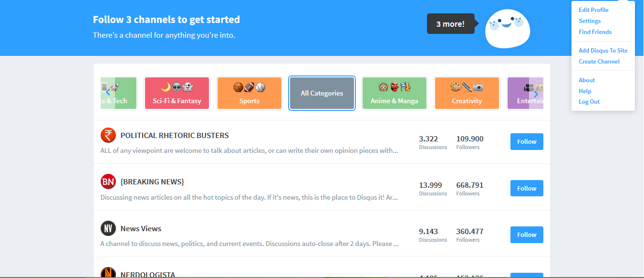Screen dimensions: 644x278
Task: Follow the News Views channel
Action: click(x=527, y=235)
